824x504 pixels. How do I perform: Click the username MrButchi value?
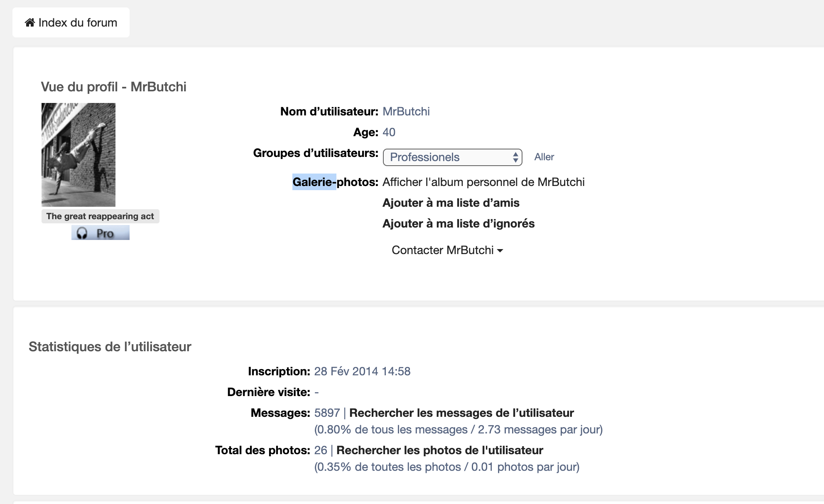[406, 111]
